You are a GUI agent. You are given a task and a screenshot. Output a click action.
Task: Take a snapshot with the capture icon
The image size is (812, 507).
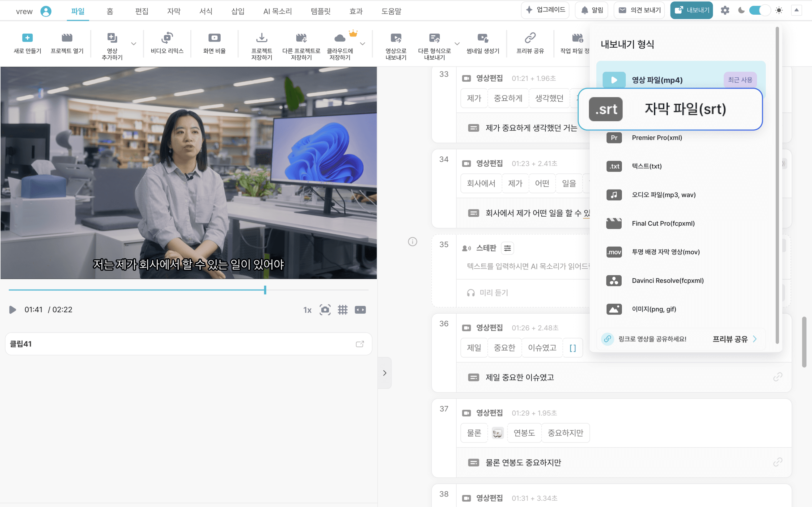point(325,310)
